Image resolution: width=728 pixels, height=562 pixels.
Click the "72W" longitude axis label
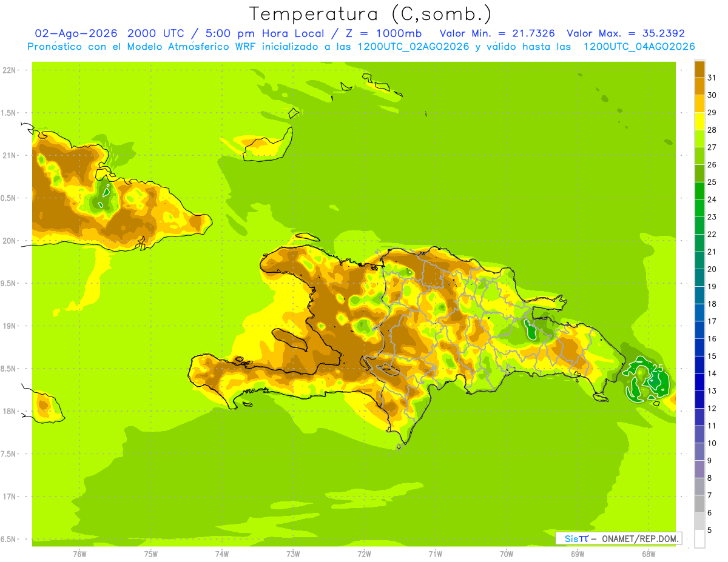364,554
